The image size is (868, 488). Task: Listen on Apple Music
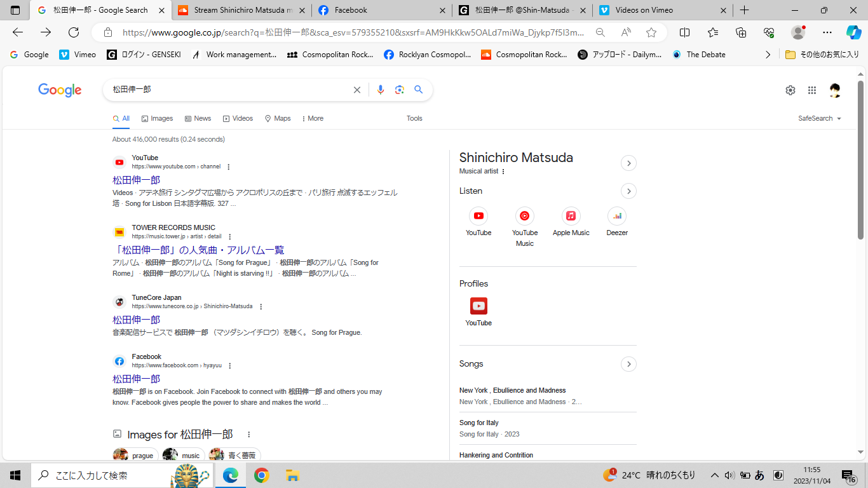click(x=571, y=222)
